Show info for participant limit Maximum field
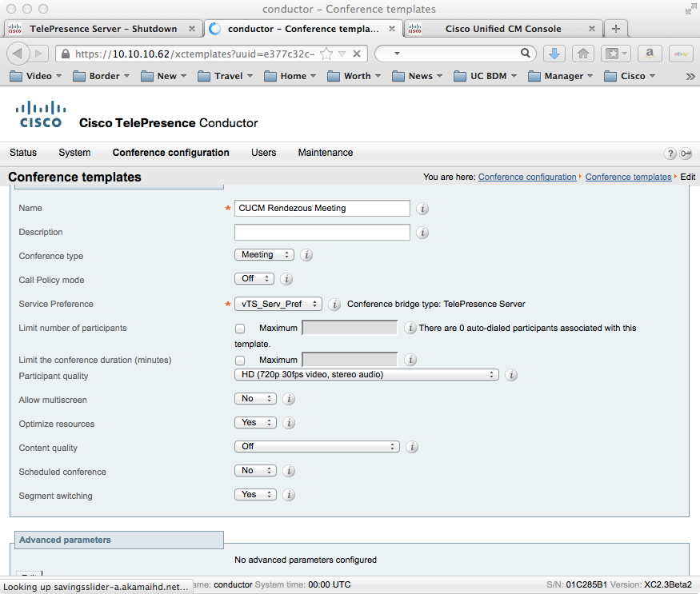 point(410,328)
